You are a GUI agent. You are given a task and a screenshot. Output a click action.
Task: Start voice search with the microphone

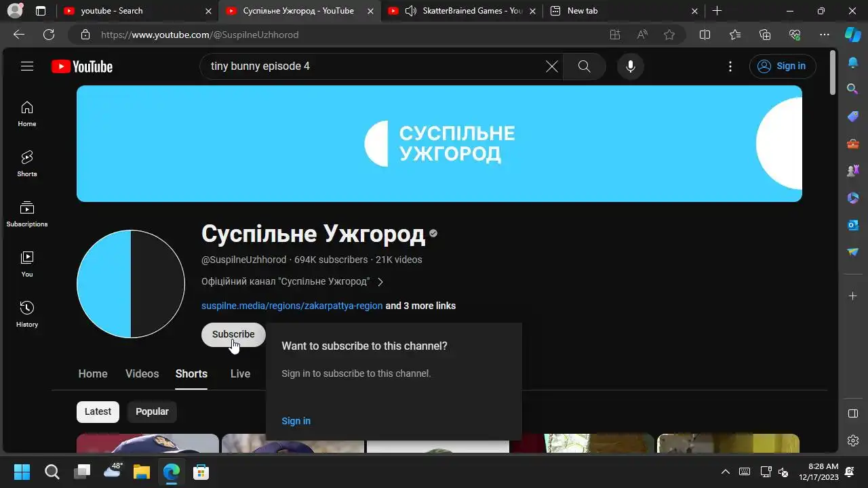(631, 66)
